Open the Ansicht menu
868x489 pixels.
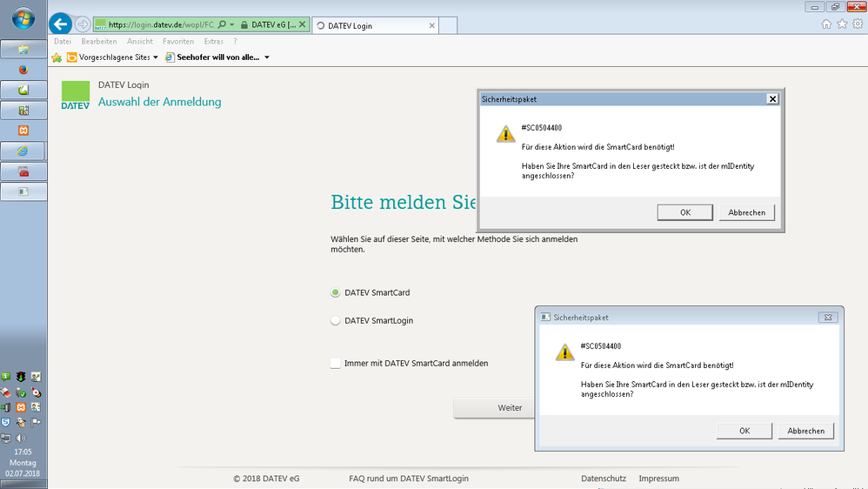(139, 41)
